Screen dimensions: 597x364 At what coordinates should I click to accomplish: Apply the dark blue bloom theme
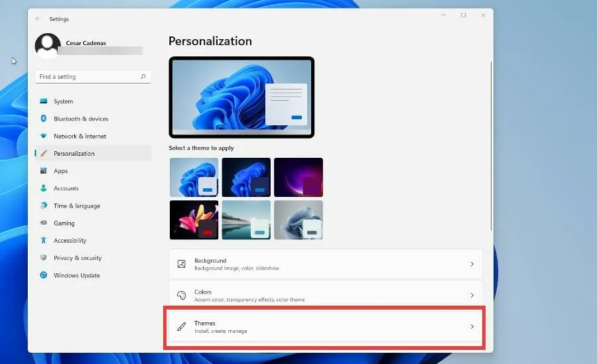[246, 177]
